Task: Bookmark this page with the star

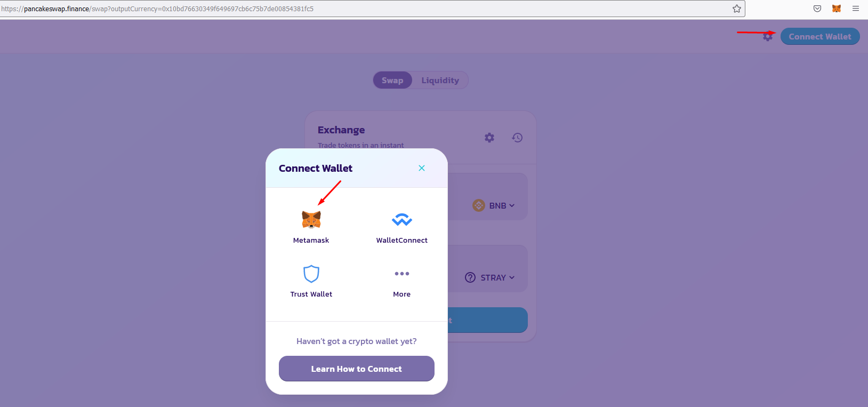Action: click(737, 9)
